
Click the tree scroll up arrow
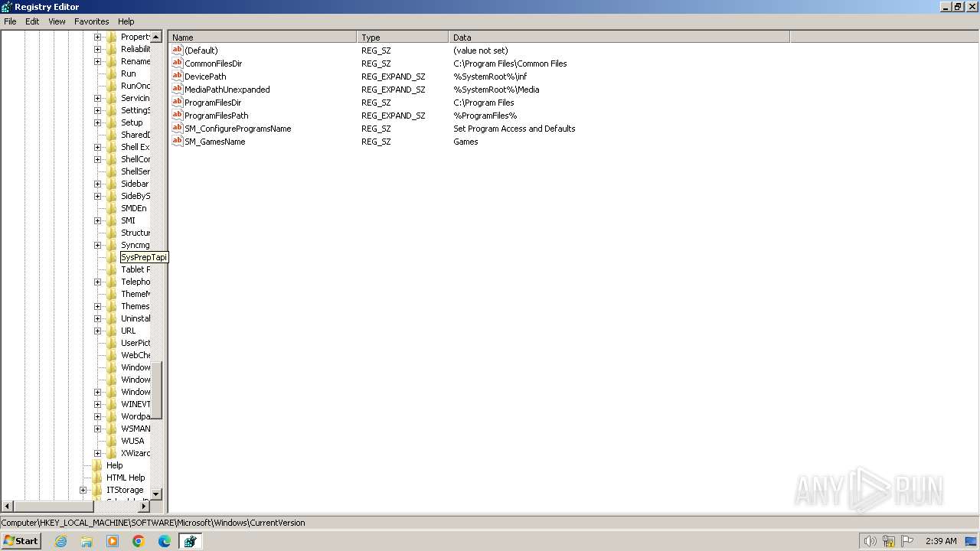[156, 37]
